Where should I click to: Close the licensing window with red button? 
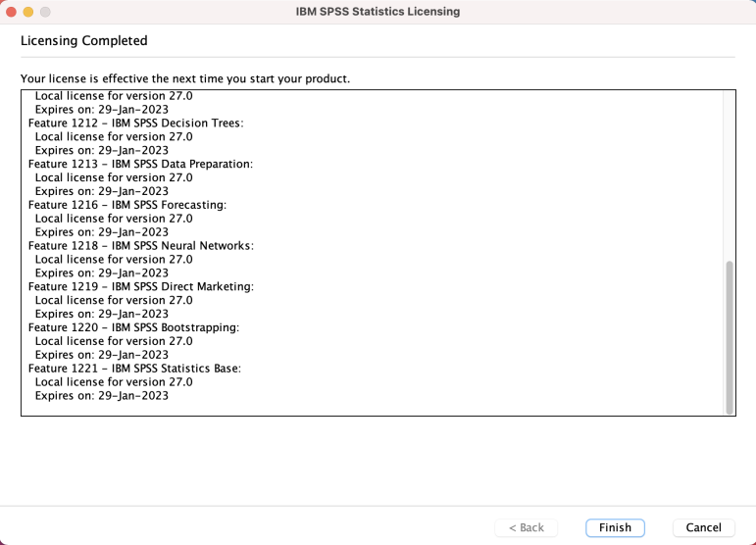coord(11,12)
